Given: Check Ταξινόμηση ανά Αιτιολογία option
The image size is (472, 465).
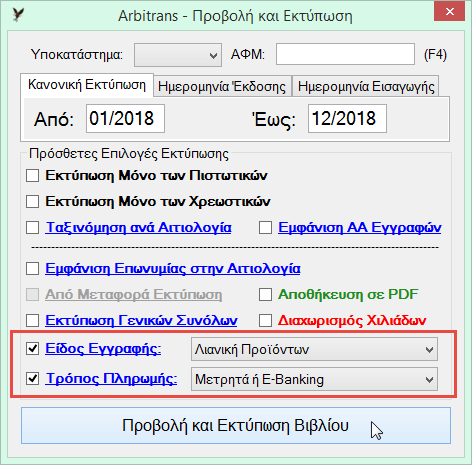Looking at the screenshot, I should point(33,228).
